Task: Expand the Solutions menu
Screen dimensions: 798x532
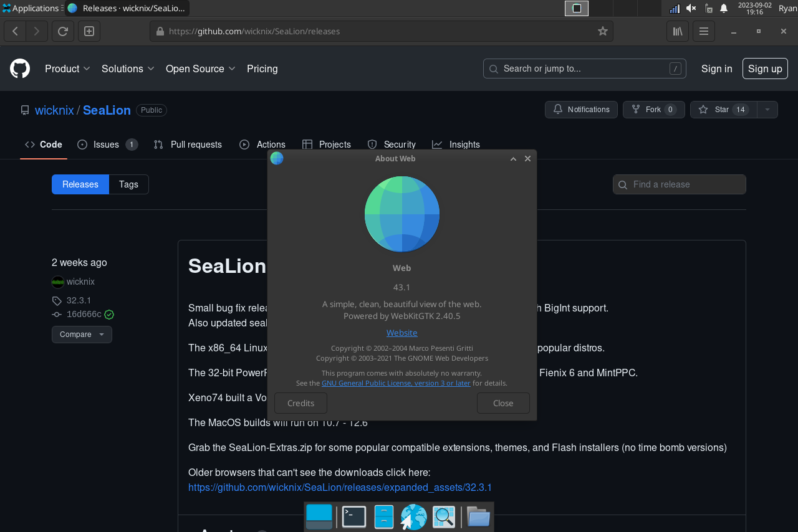Action: pyautogui.click(x=128, y=69)
